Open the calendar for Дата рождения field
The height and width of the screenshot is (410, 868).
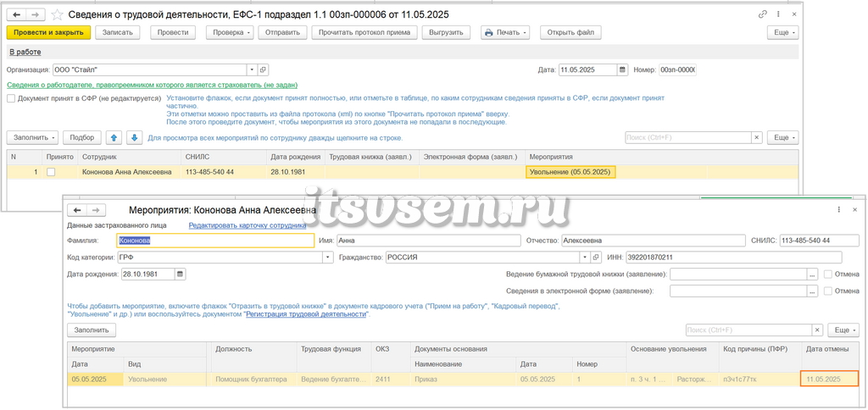pos(181,274)
